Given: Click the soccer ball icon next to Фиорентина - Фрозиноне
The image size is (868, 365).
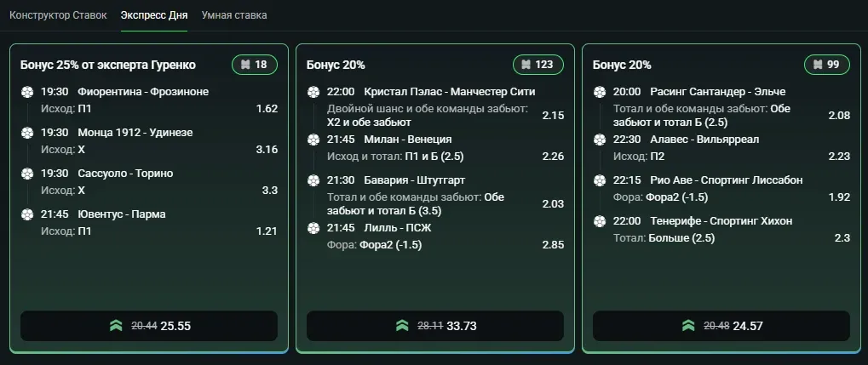Looking at the screenshot, I should (x=27, y=92).
